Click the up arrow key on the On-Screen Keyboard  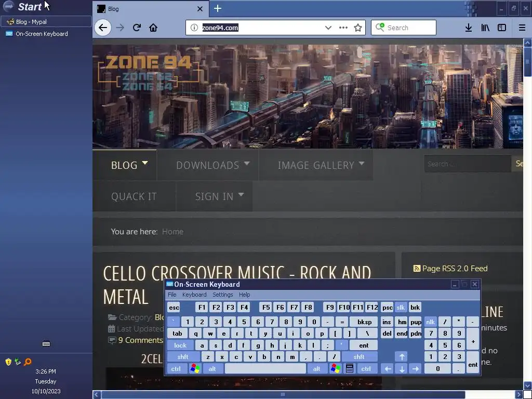402,357
